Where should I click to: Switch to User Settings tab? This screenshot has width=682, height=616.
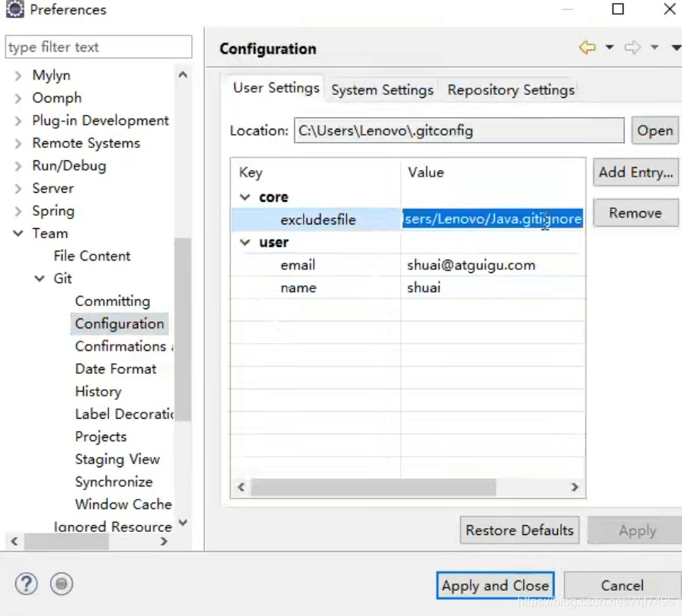pos(276,88)
